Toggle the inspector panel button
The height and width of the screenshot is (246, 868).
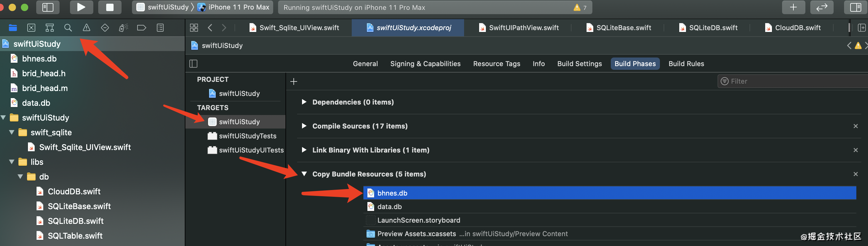[855, 7]
